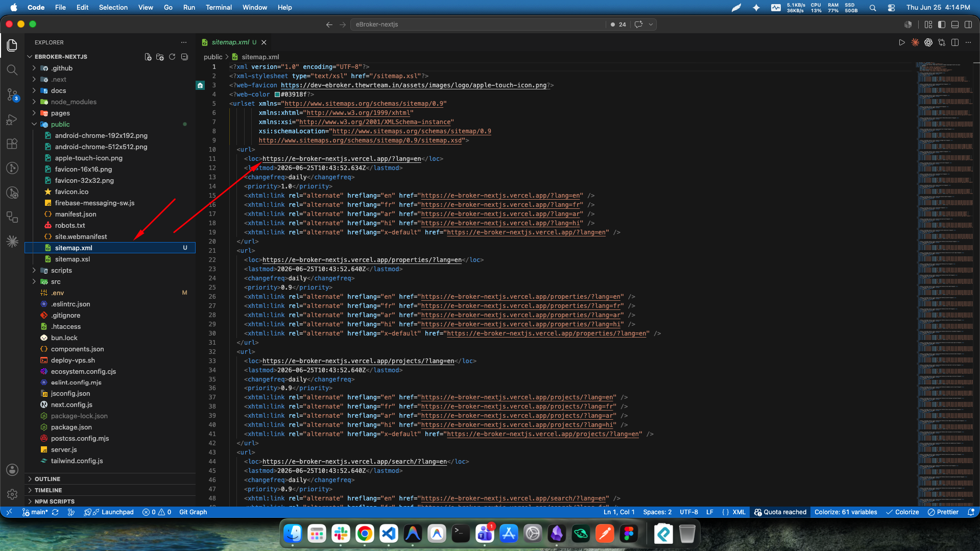Click the #03918f color swatch

(x=277, y=94)
